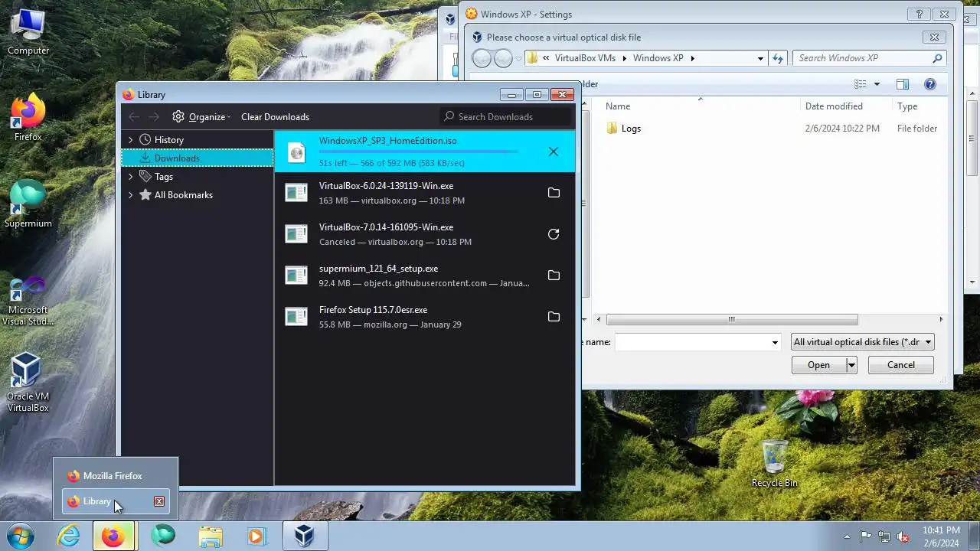This screenshot has width=980, height=551.
Task: Open the Recycle Bin
Action: click(774, 464)
